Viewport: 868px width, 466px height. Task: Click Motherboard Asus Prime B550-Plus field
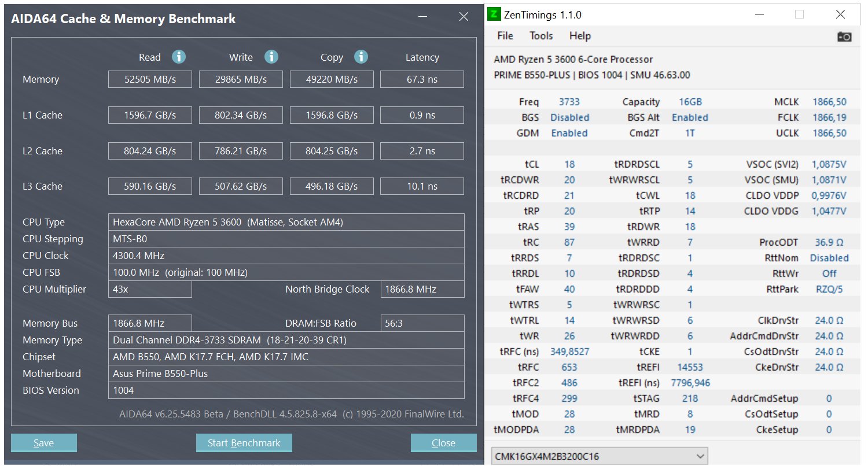286,373
